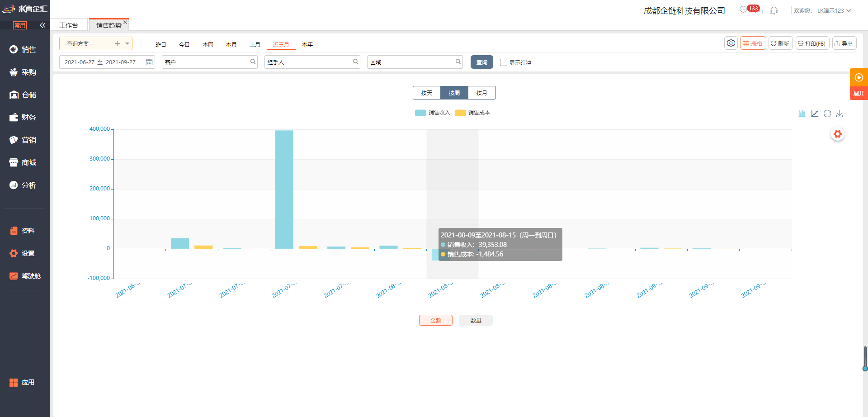Click the settings gear icon in toolbar
Image resolution: width=868 pixels, height=417 pixels.
pos(731,43)
